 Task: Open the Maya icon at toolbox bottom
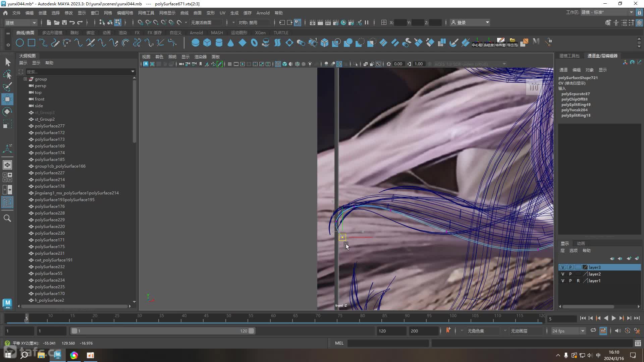7,304
